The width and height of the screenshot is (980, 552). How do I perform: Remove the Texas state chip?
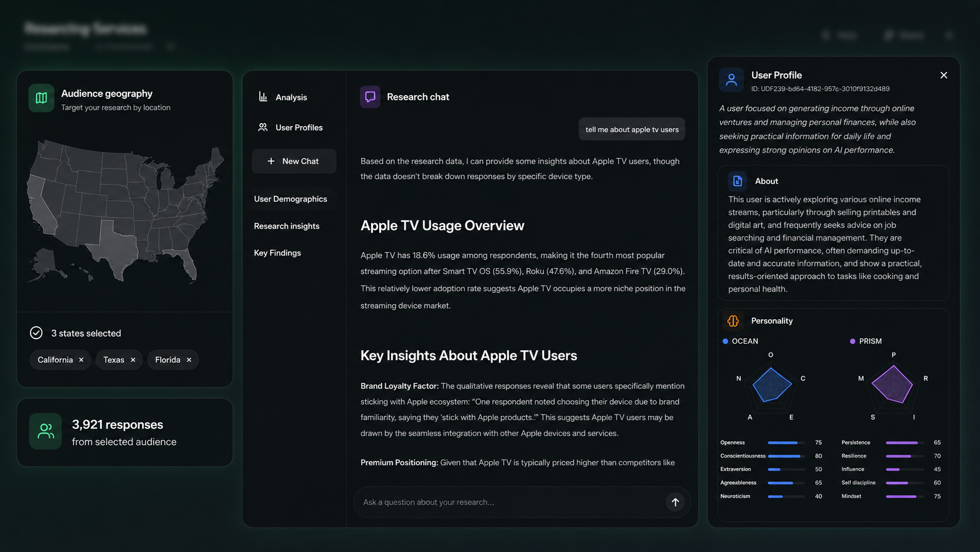pyautogui.click(x=133, y=360)
